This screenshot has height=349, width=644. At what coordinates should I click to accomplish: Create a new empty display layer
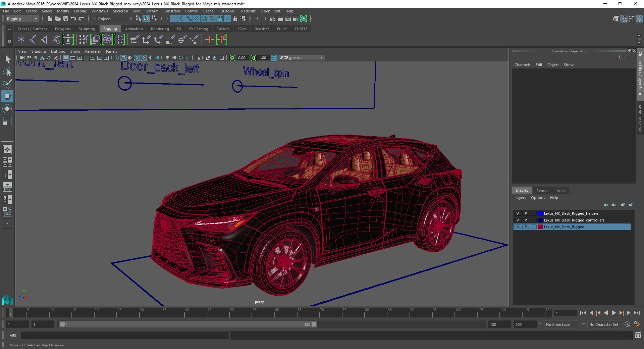(623, 205)
